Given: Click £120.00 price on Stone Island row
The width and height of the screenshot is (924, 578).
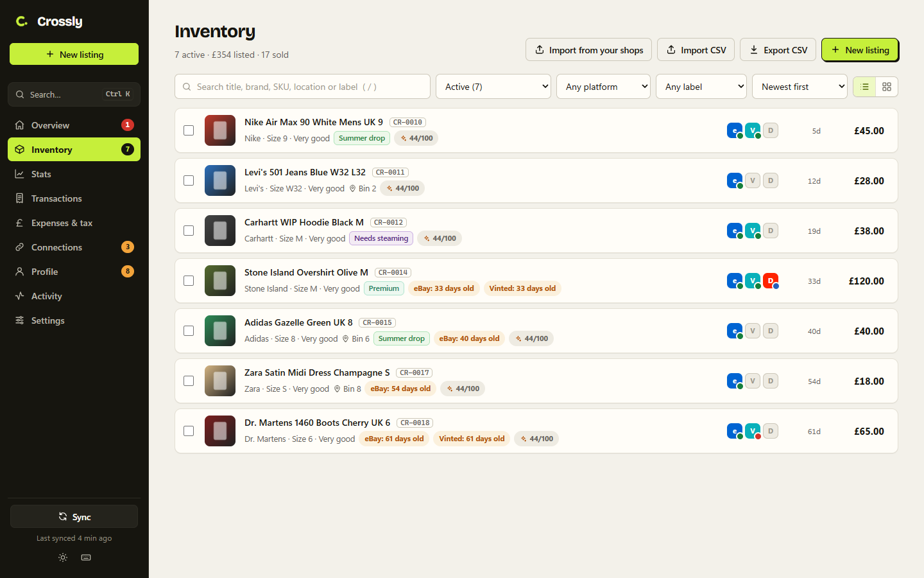Looking at the screenshot, I should click(866, 281).
